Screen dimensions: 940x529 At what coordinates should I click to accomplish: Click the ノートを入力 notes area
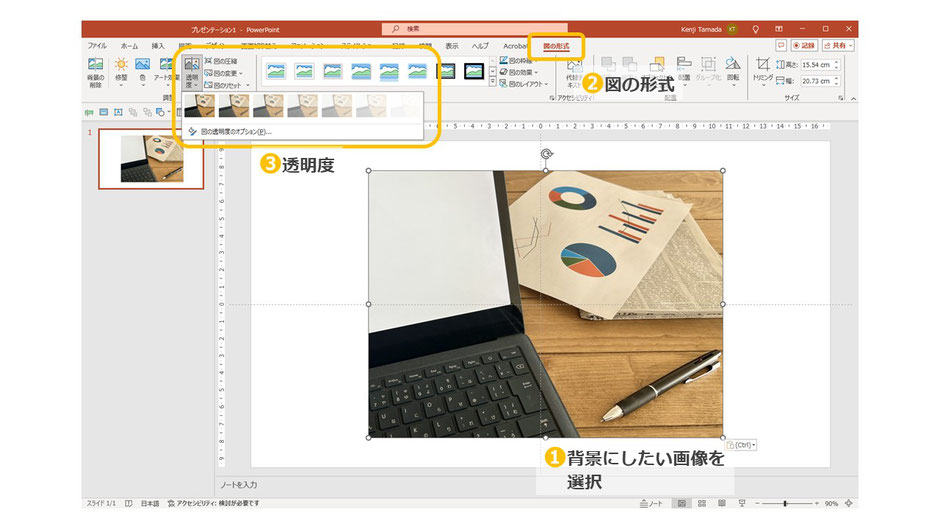239,485
